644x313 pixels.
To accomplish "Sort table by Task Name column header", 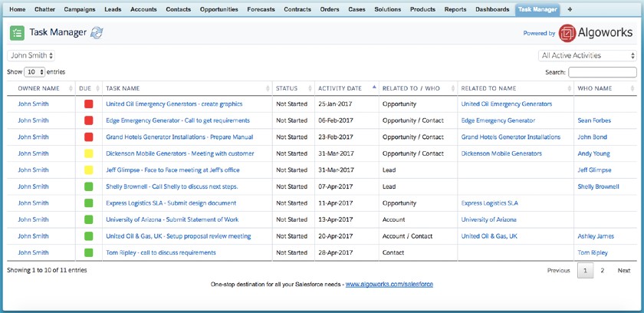I will (123, 89).
